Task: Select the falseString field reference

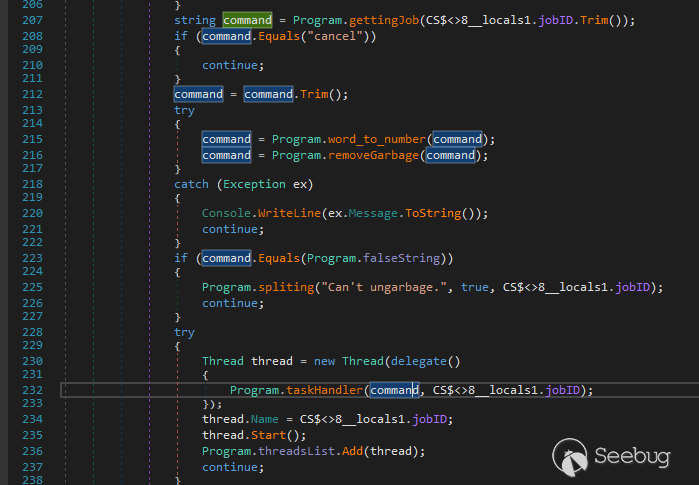Action: 402,258
